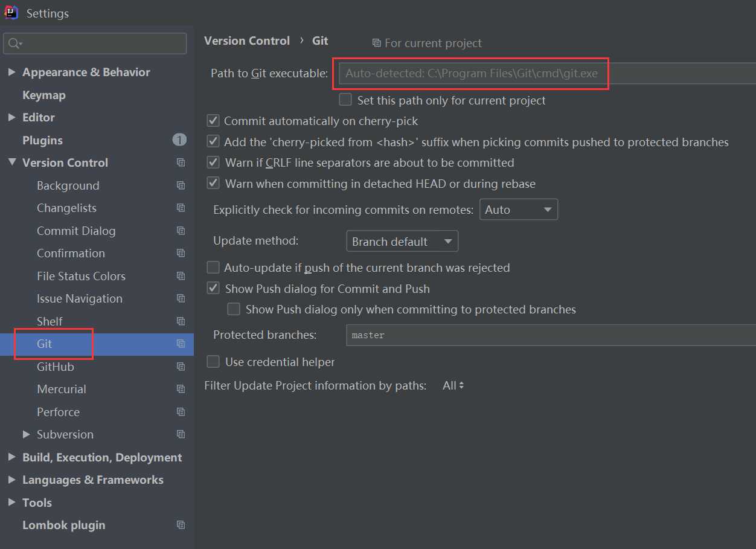Viewport: 756px width, 549px height.
Task: Click the search magnifier icon in settings
Action: tap(15, 44)
